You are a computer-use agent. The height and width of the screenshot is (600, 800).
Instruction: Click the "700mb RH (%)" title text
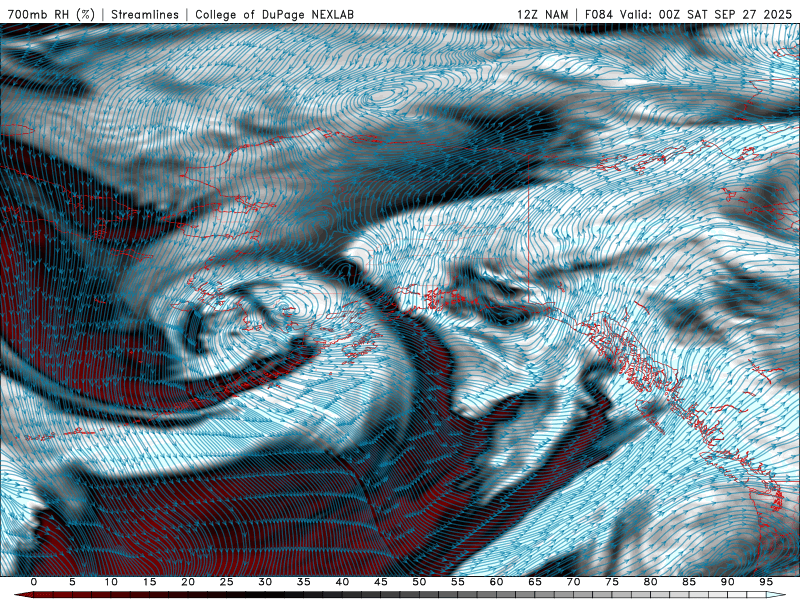coord(51,14)
